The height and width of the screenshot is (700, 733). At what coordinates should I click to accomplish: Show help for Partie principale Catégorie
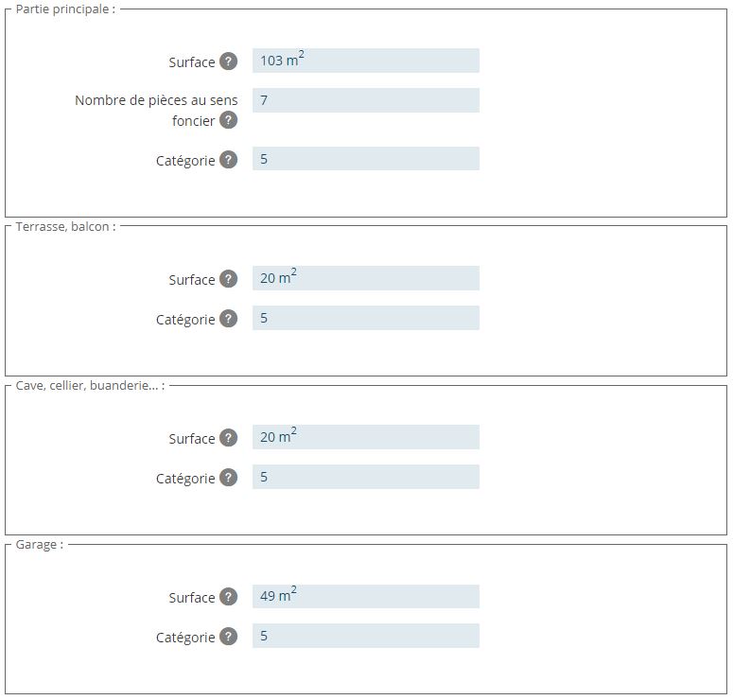[x=228, y=160]
